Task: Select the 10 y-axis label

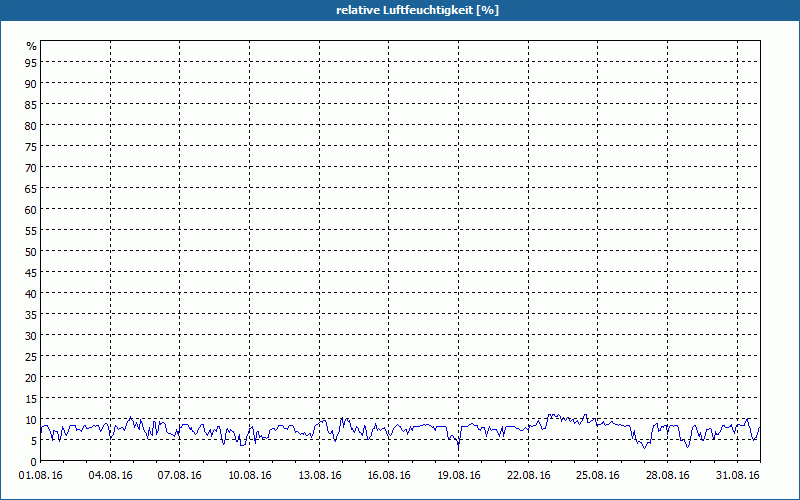Action: pyautogui.click(x=31, y=420)
